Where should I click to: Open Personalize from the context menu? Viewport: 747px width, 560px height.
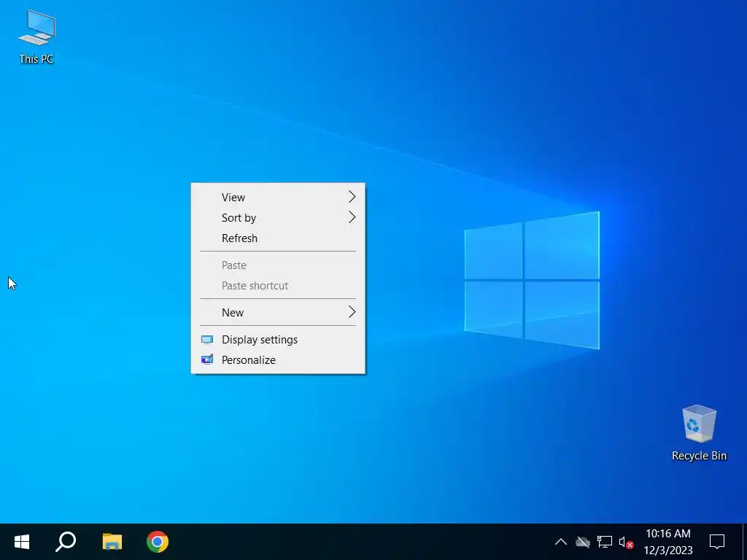[278, 360]
